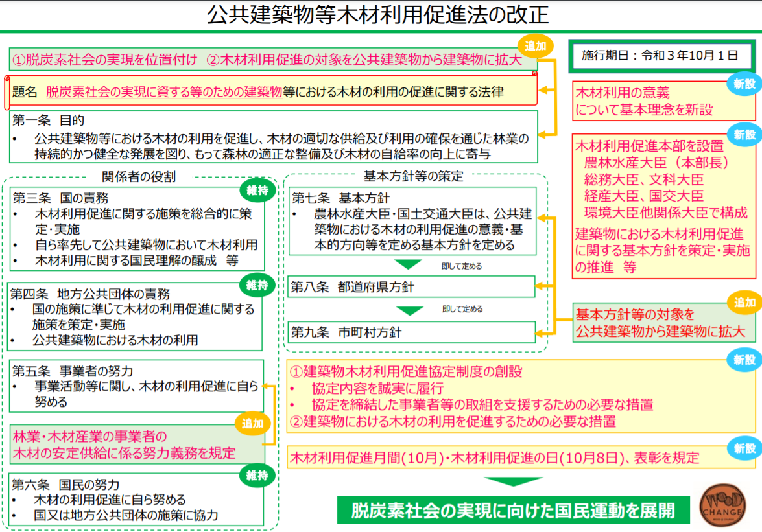Viewport: 762px width, 532px height.
Task: Click "国又は地方公共団体の施策に協力" bullet
Action: click(126, 515)
